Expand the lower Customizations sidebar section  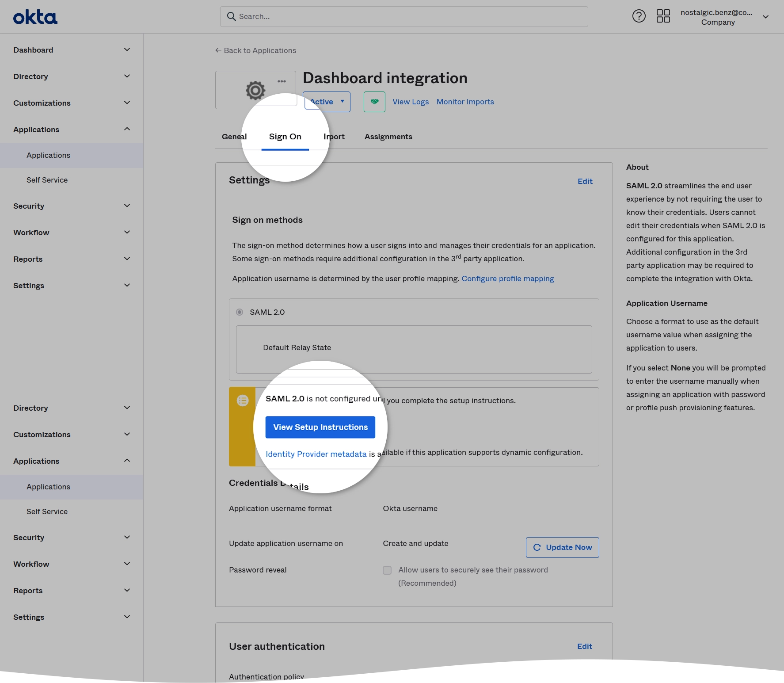(x=72, y=435)
